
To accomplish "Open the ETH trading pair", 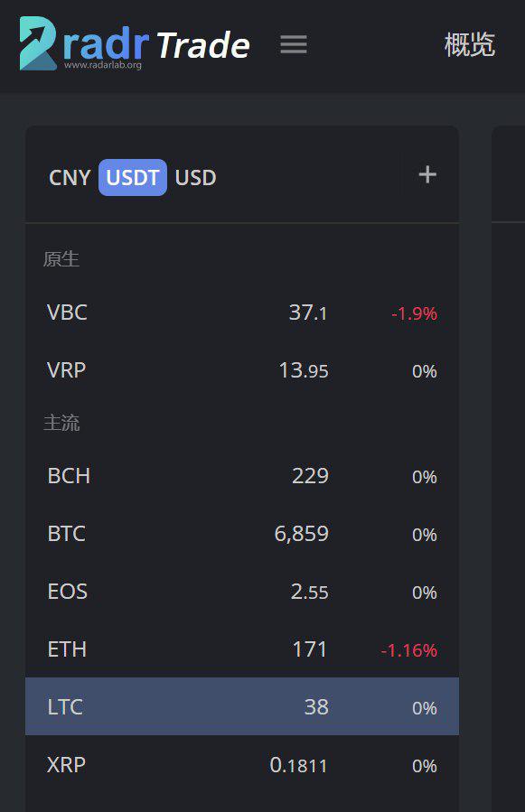I will tap(242, 649).
